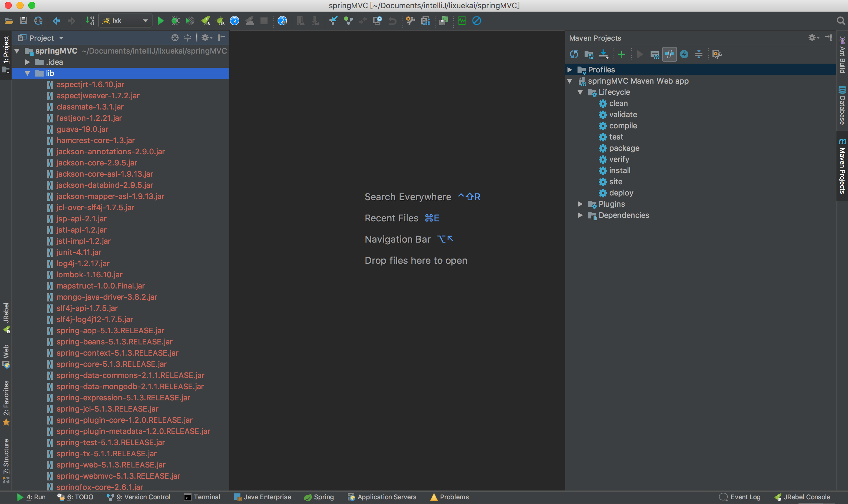
Task: Toggle Maven Skip Tests mode
Action: pyautogui.click(x=684, y=54)
